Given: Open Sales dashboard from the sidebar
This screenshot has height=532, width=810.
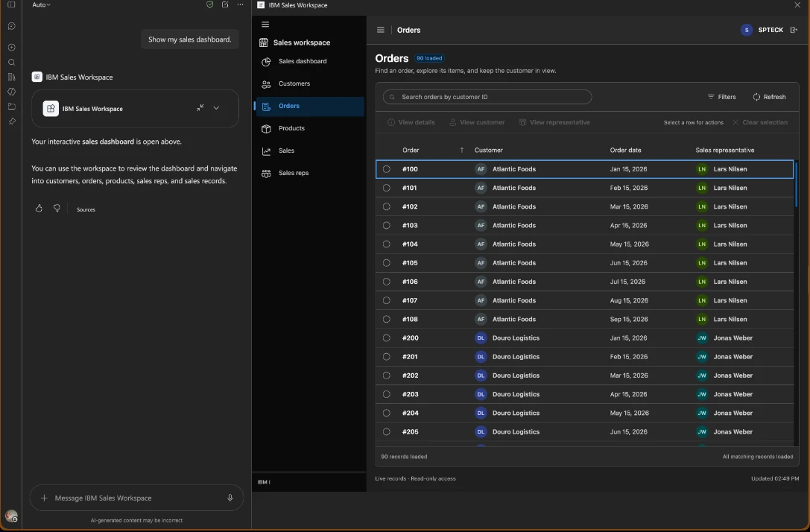Looking at the screenshot, I should 310,61.
